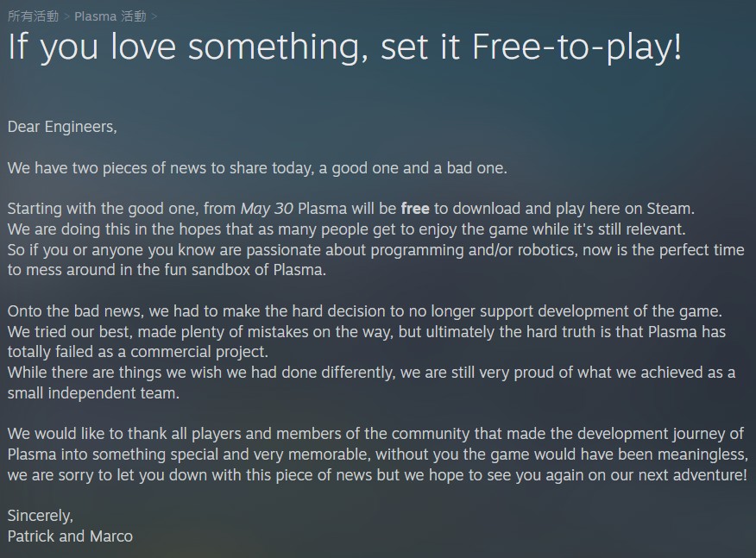Click the bold word free
This screenshot has width=756, height=558.
(415, 209)
